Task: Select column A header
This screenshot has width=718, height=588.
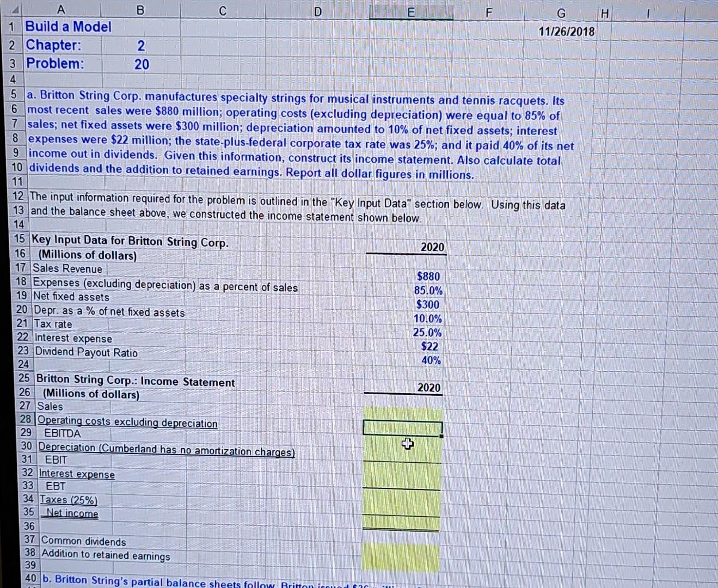Action: point(61,9)
